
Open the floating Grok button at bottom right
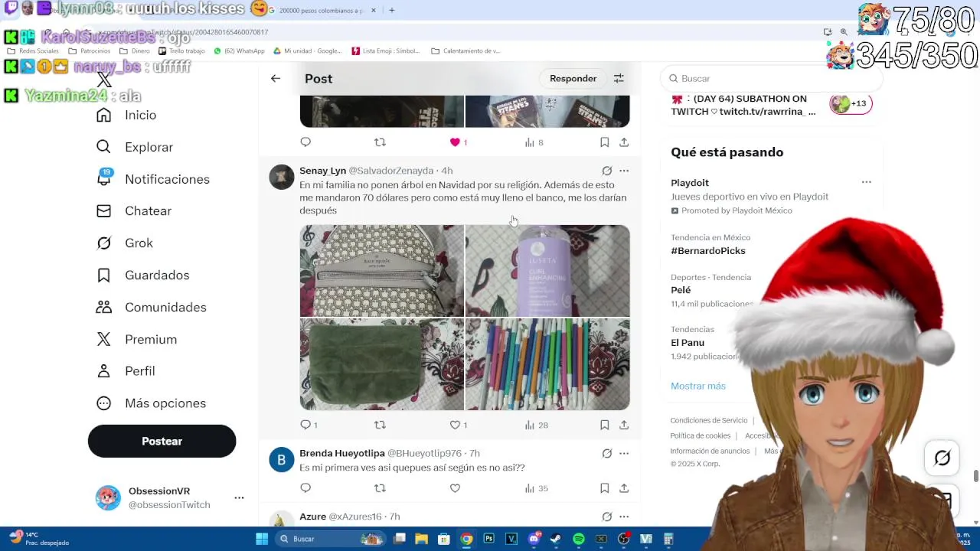942,458
